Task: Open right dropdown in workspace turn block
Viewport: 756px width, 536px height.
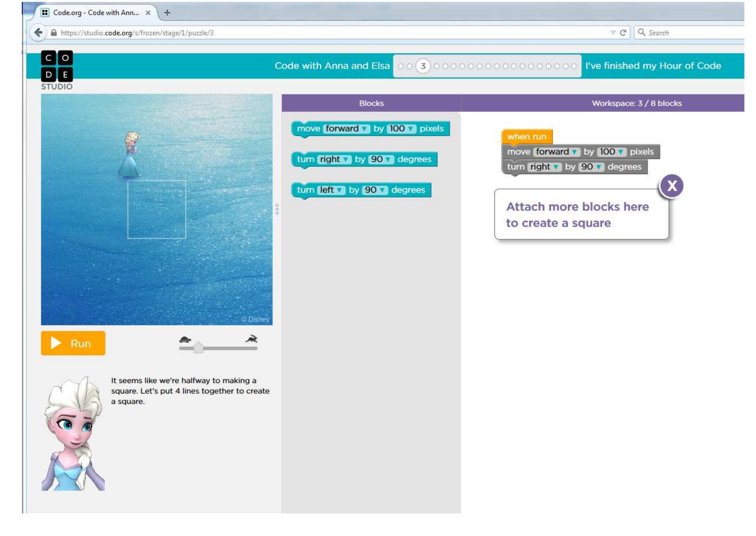Action: [544, 167]
